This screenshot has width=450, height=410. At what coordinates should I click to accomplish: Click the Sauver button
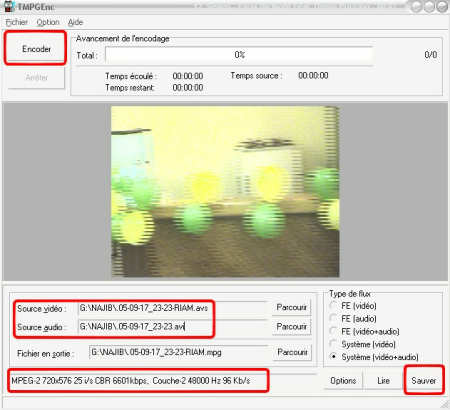(x=423, y=380)
